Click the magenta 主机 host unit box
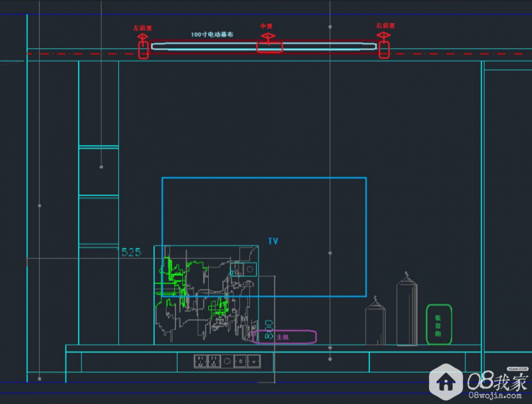The height and width of the screenshot is (404, 532). pos(286,337)
